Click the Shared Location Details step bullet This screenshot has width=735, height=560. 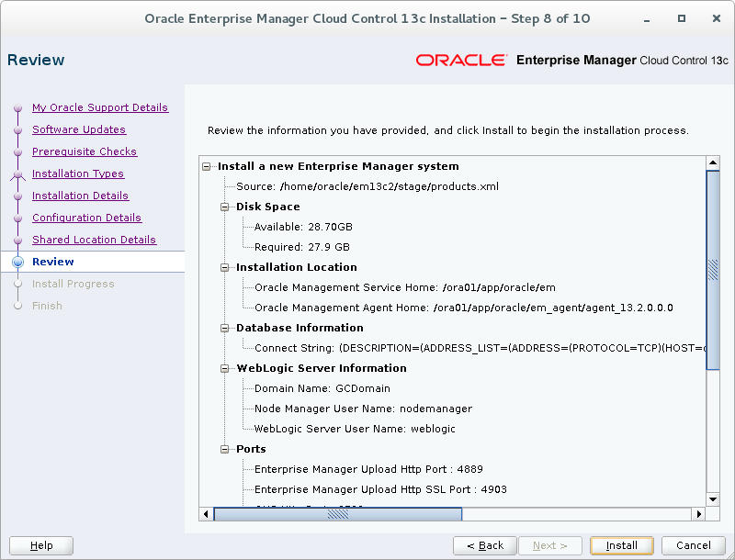17,241
